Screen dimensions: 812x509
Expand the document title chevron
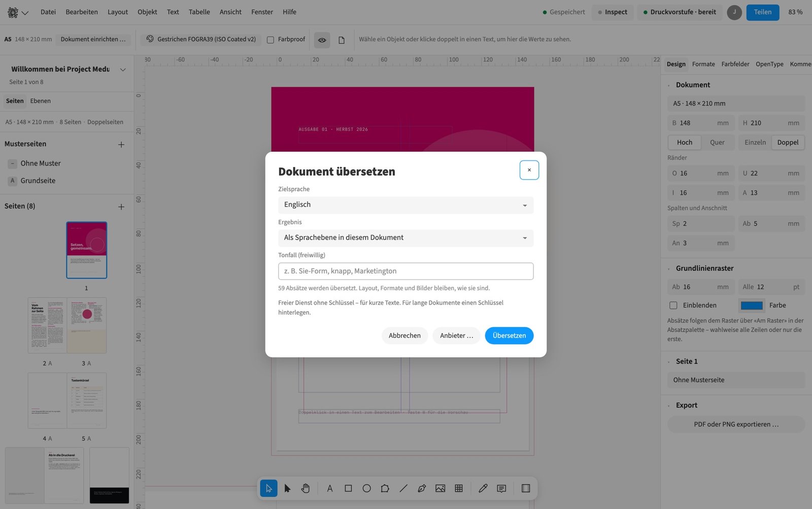coord(123,70)
